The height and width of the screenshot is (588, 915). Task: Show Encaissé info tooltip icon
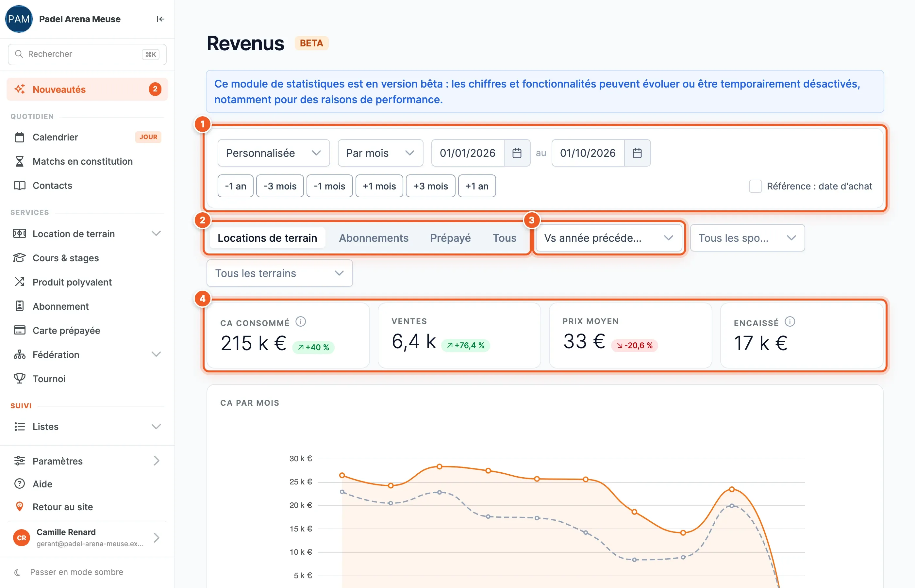click(790, 321)
